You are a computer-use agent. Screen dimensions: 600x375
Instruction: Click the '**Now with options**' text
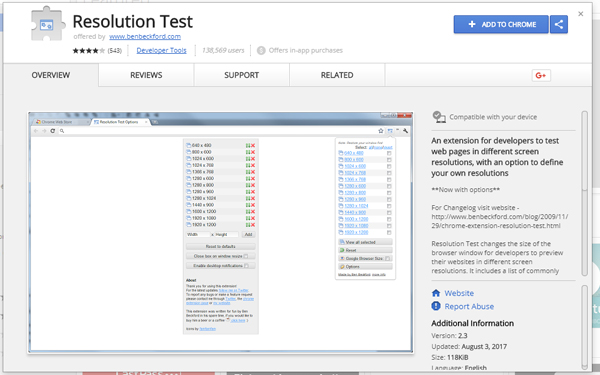[465, 190]
